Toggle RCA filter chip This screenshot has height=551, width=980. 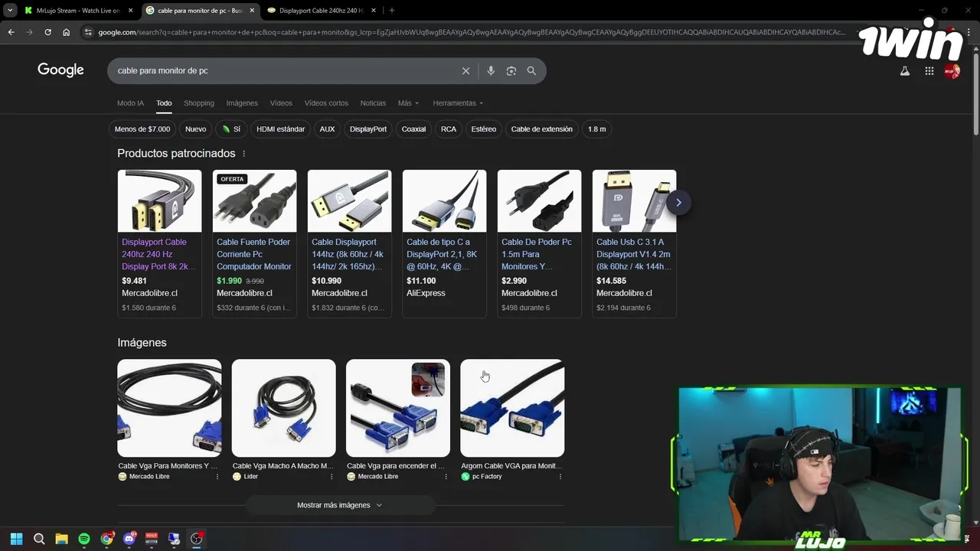(x=449, y=129)
